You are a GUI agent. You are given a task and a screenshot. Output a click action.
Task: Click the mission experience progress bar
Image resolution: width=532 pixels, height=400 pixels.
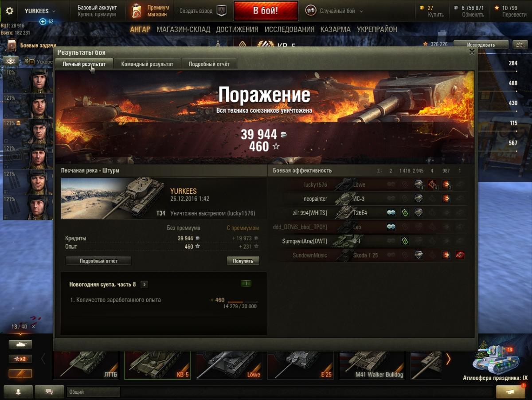point(242,302)
